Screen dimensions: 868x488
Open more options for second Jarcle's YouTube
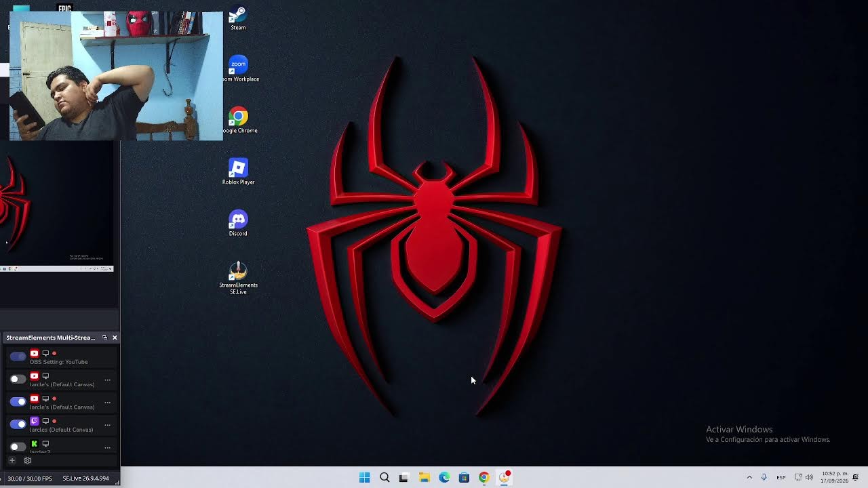(x=107, y=403)
